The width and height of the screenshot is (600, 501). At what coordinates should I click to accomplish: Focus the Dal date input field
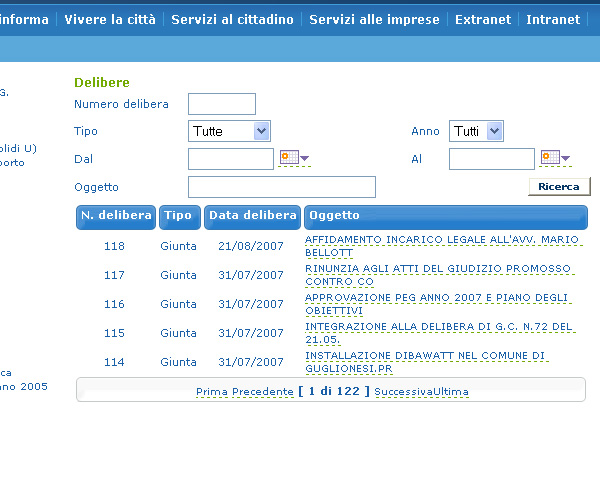(231, 159)
